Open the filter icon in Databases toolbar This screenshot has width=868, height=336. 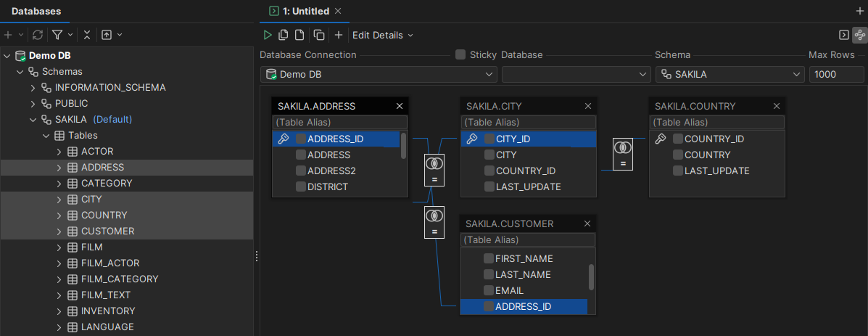[x=57, y=35]
